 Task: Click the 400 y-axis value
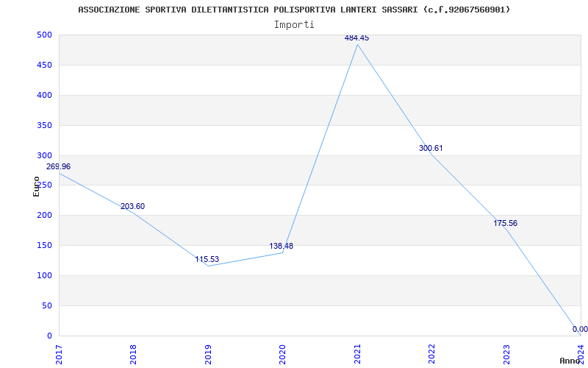[x=44, y=95]
